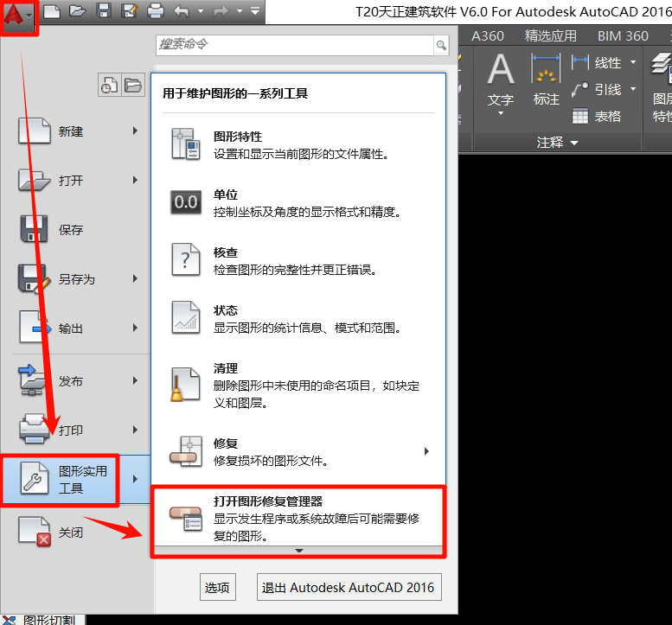
Task: Click the Plot printer icon in quick access toolbar
Action: (155, 11)
